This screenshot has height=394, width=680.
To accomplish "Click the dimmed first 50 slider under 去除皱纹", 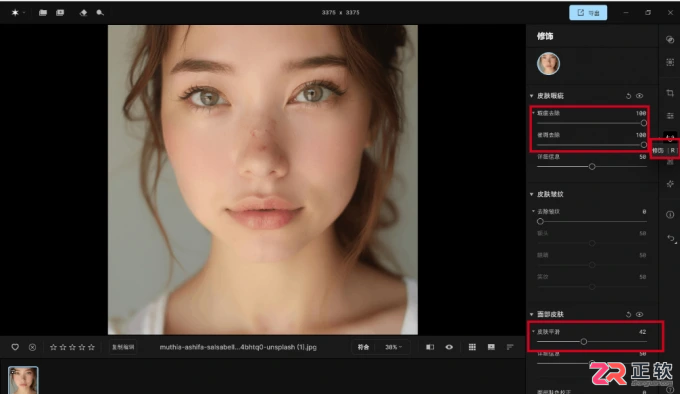I will [x=592, y=243].
